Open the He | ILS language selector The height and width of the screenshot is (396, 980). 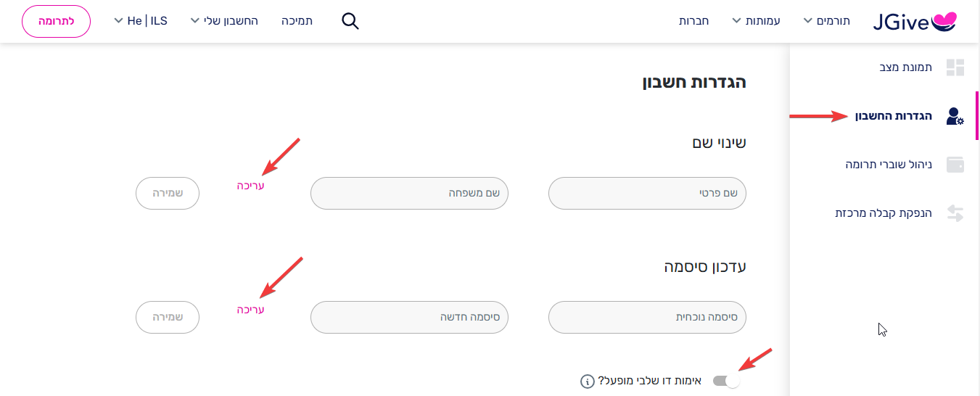tap(141, 21)
